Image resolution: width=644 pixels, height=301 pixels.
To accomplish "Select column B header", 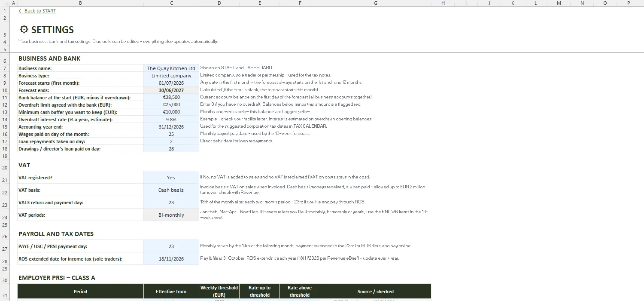I will (x=80, y=3).
